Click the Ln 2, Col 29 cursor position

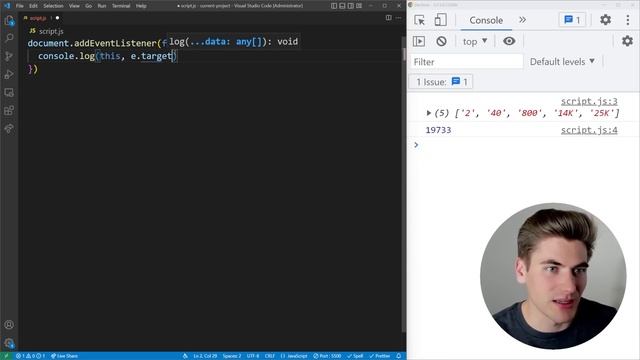[x=205, y=356]
